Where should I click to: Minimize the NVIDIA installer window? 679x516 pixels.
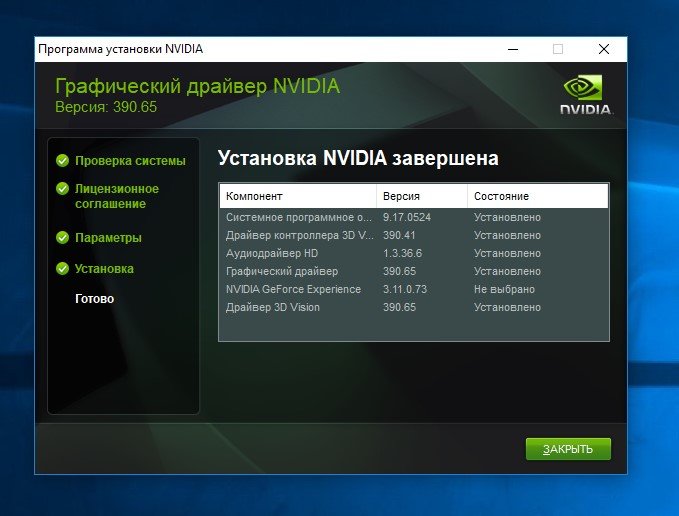[x=513, y=49]
